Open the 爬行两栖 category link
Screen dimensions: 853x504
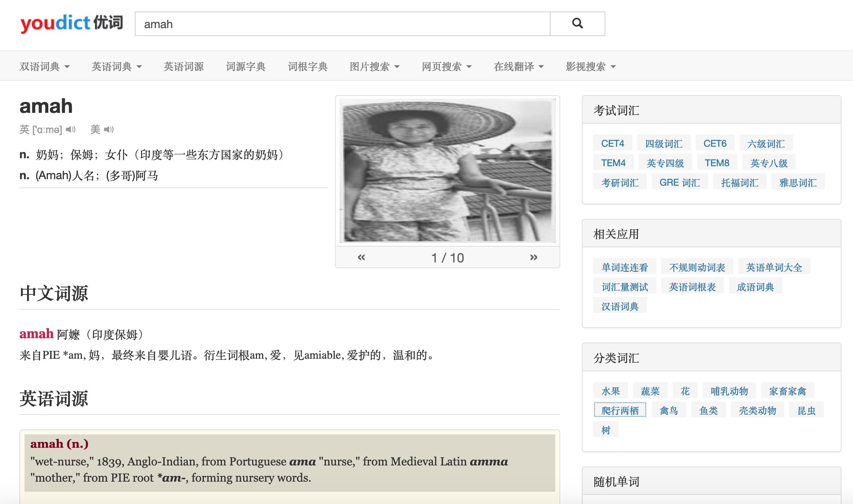pyautogui.click(x=620, y=410)
